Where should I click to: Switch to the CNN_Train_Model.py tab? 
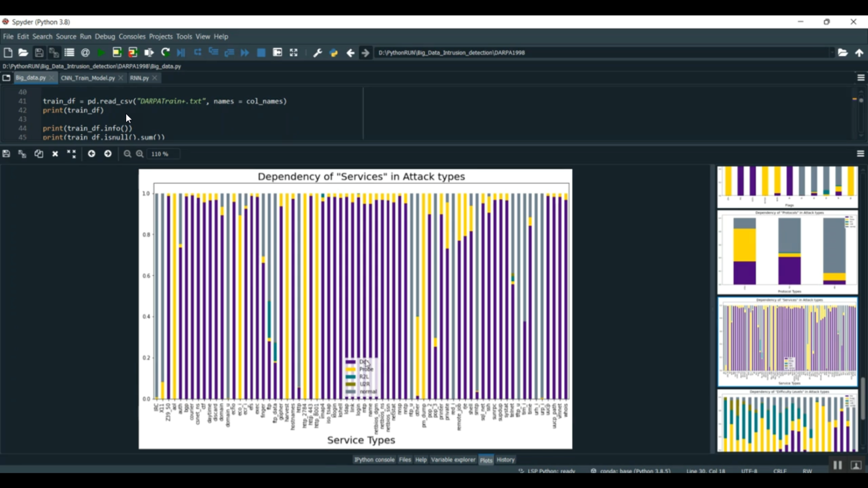(88, 77)
